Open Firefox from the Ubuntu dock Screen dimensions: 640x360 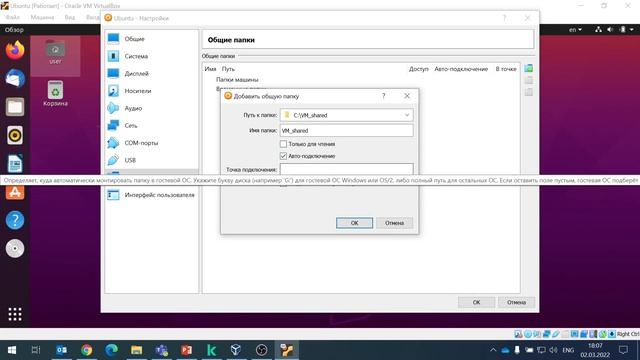(x=15, y=50)
